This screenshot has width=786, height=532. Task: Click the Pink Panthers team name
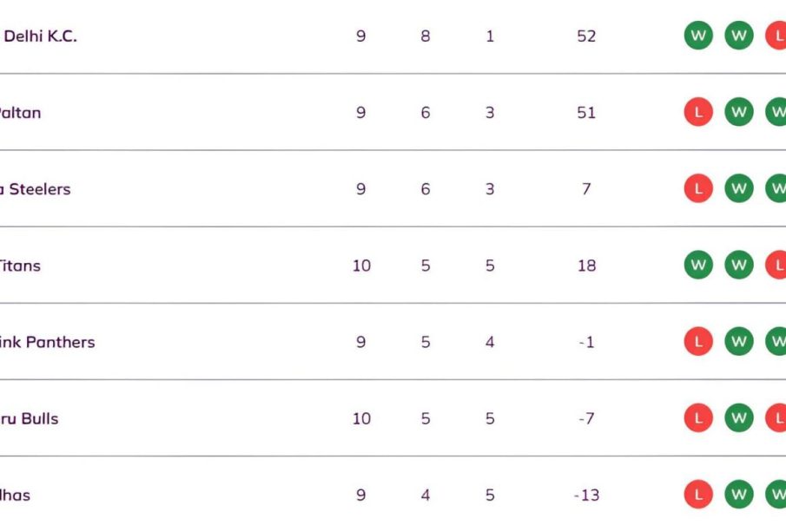pyautogui.click(x=47, y=342)
